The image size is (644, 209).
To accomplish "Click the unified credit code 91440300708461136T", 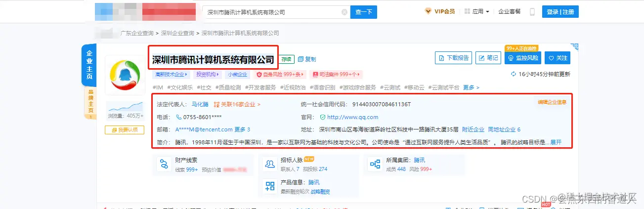I will click(382, 104).
